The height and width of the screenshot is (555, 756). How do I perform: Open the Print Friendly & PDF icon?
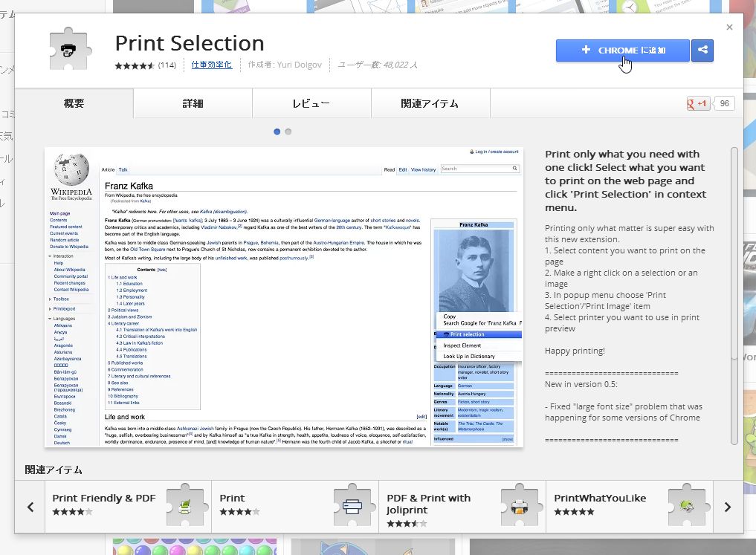[186, 506]
